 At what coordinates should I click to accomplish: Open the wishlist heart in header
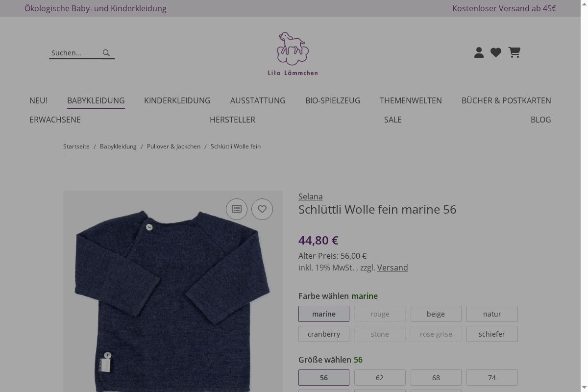click(496, 52)
